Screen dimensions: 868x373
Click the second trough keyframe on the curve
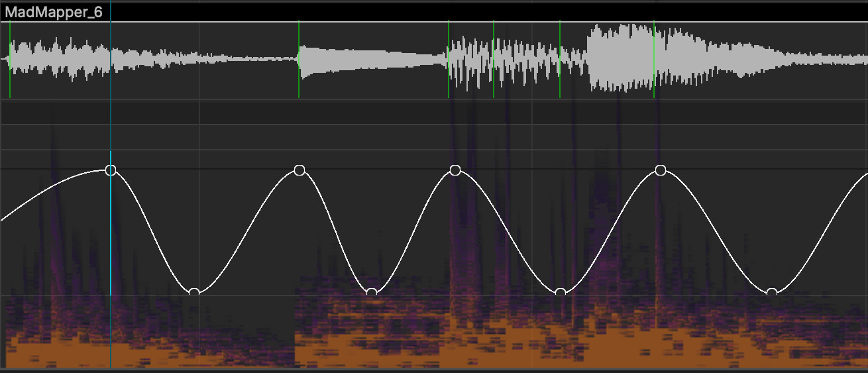tap(371, 292)
